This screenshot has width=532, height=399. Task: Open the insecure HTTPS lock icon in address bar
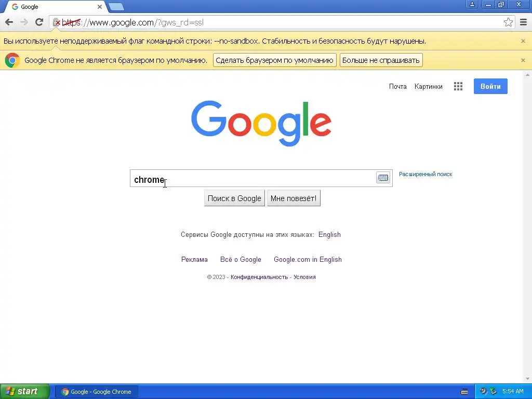coord(56,22)
